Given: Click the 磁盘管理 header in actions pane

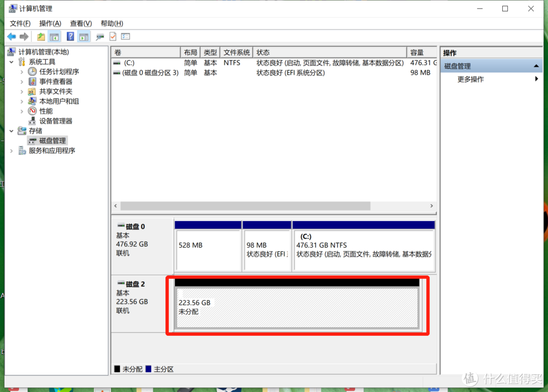Looking at the screenshot, I should click(x=491, y=66).
